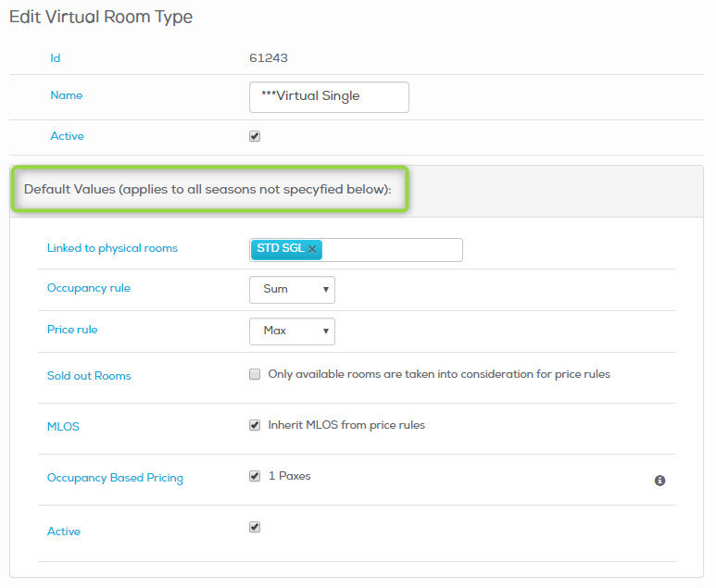The image size is (716, 588).
Task: Open the Occupancy rule Sum dropdown
Action: tap(293, 290)
